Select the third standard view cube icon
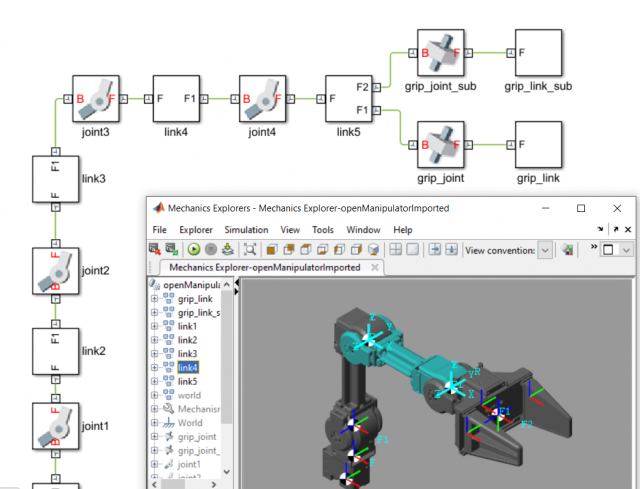 point(306,249)
